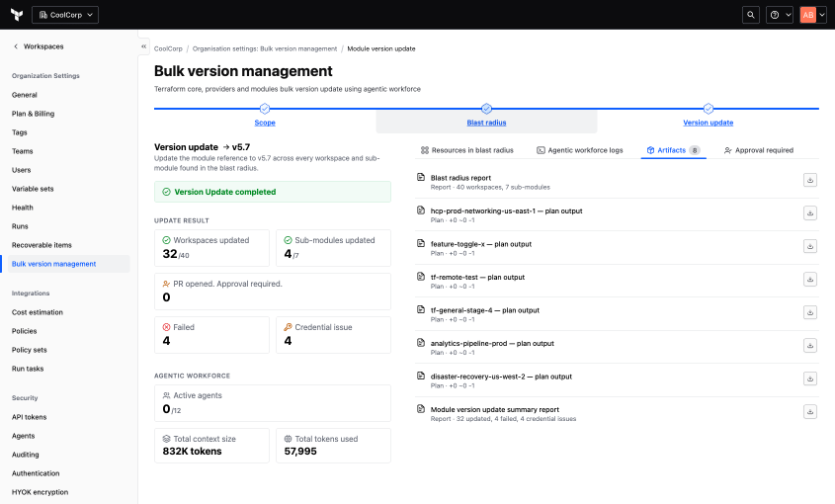Open Health in sidebar
835x504 pixels.
click(23, 208)
